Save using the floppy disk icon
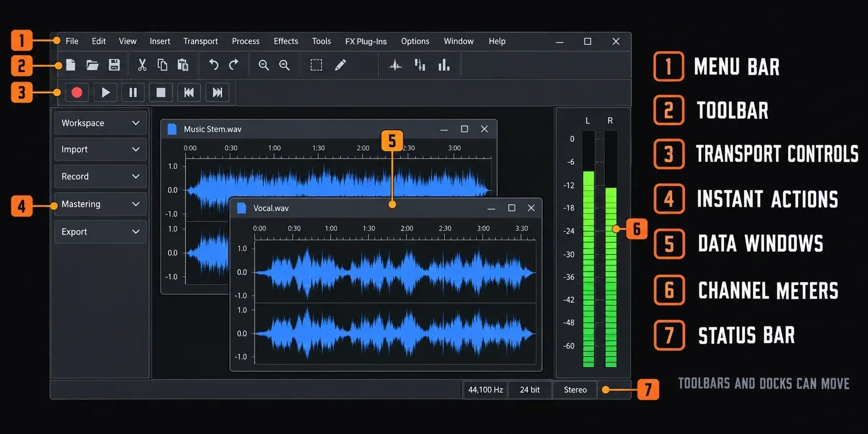868x434 pixels. pyautogui.click(x=114, y=65)
